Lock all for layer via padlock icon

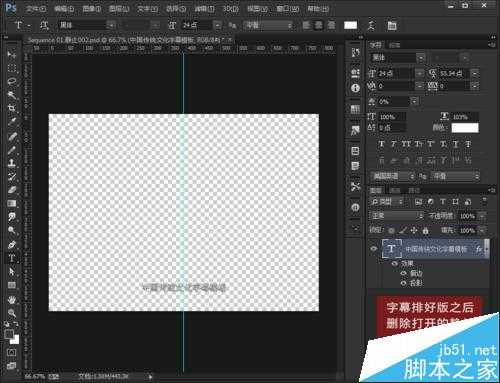(425, 230)
